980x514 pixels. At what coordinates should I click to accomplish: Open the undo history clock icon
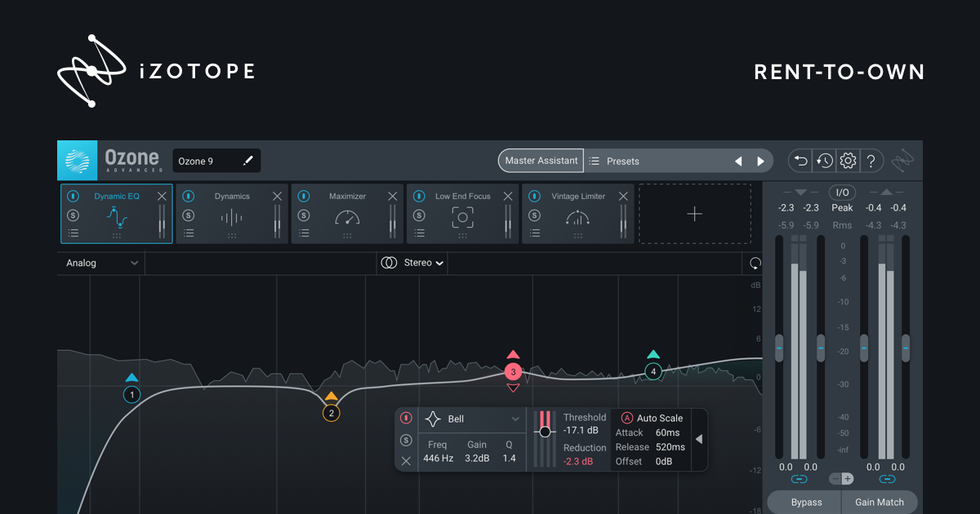(824, 161)
